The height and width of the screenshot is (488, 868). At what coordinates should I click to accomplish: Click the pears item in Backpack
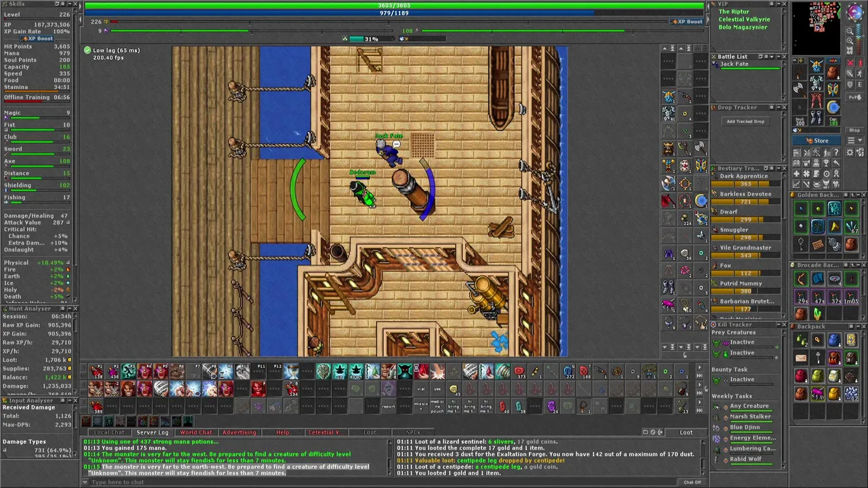pos(801,340)
